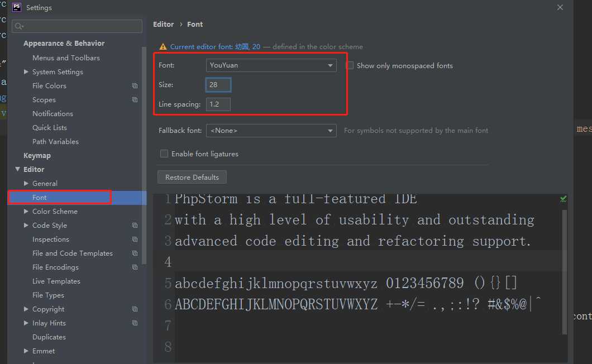Focus the Size input field
This screenshot has height=364, width=592.
[218, 85]
